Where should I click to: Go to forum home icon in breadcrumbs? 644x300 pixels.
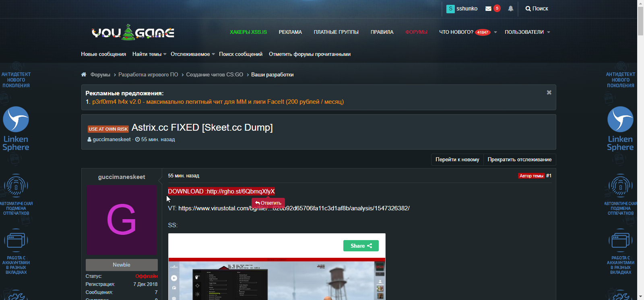(x=84, y=74)
